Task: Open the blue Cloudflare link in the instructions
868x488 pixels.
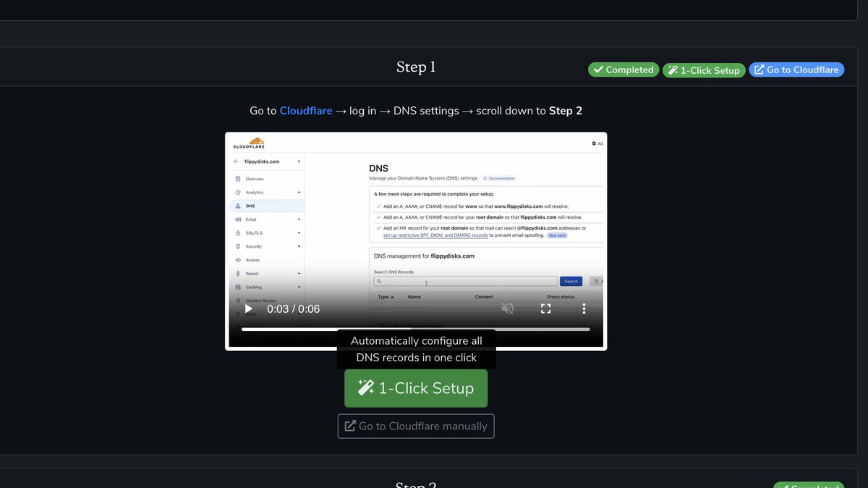Action: click(x=306, y=111)
